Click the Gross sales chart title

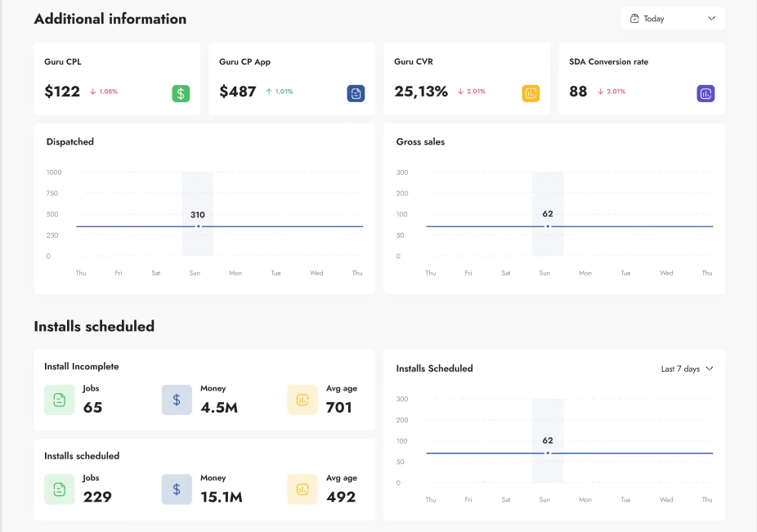[420, 142]
